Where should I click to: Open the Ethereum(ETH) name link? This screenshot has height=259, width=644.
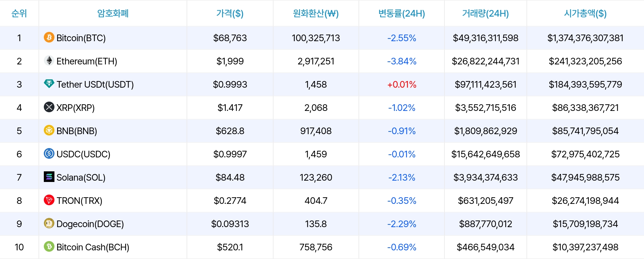coord(87,61)
